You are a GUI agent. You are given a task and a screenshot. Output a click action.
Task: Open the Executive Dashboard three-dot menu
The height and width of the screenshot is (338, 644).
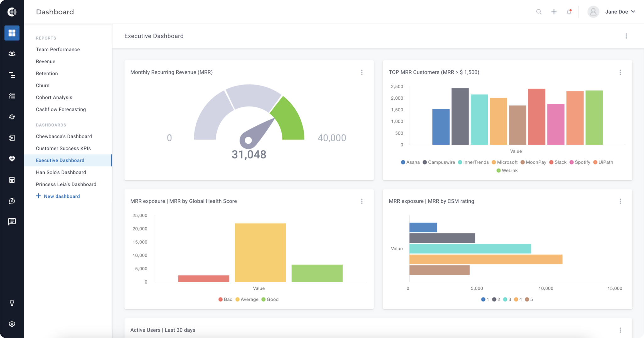pos(626,36)
